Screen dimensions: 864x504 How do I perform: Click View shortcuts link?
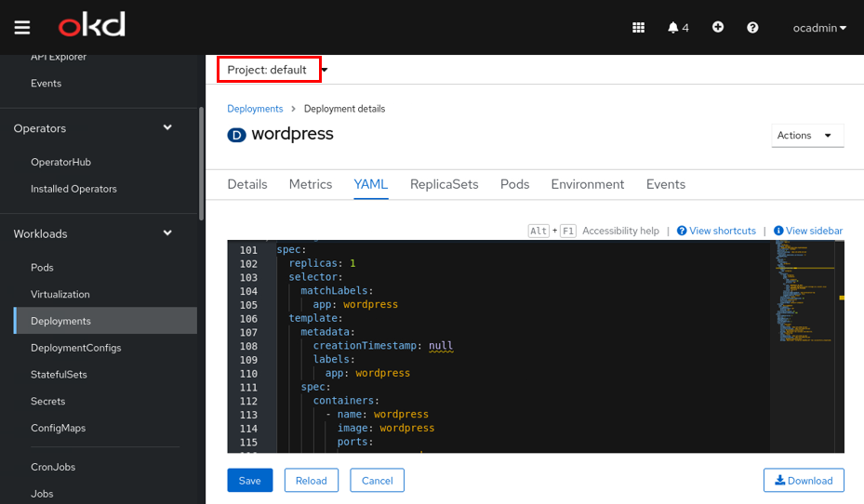click(716, 231)
